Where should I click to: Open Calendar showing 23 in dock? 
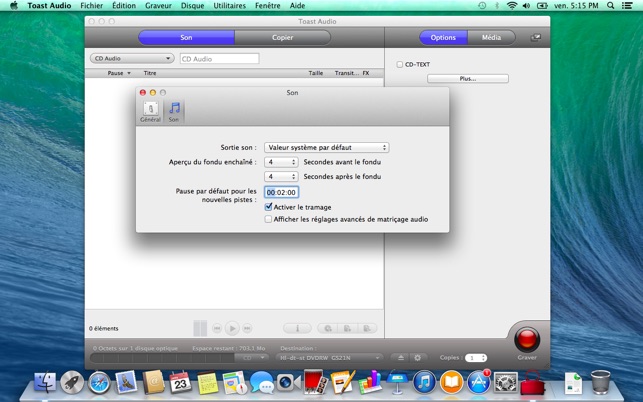180,382
